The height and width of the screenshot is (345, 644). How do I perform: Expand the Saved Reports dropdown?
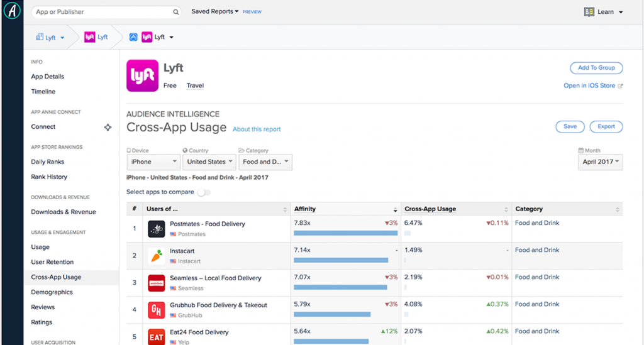click(x=215, y=11)
